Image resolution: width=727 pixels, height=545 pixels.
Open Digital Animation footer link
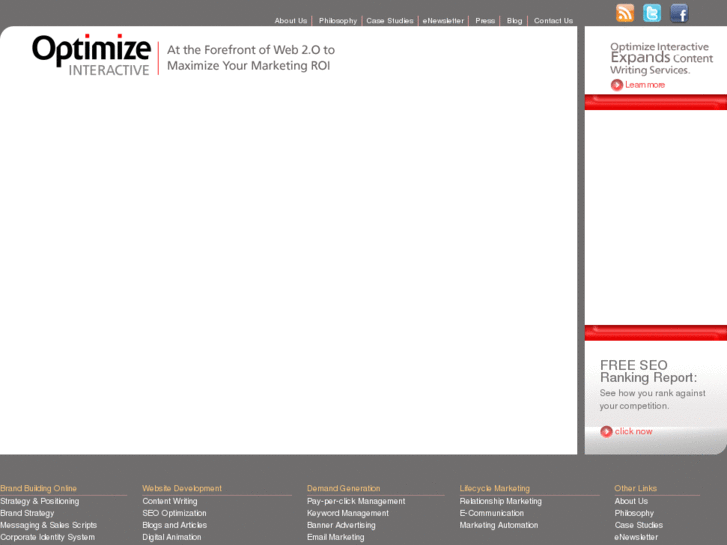[x=172, y=537]
